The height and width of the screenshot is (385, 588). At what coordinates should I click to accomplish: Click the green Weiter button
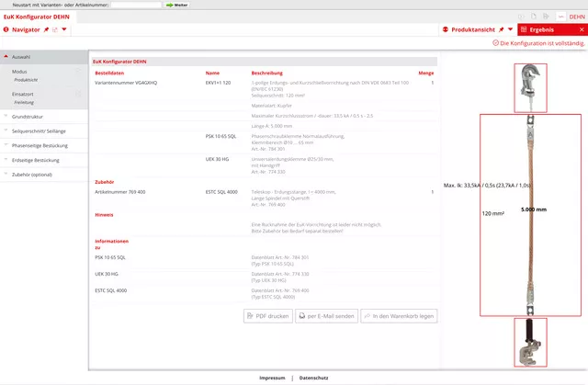point(176,5)
